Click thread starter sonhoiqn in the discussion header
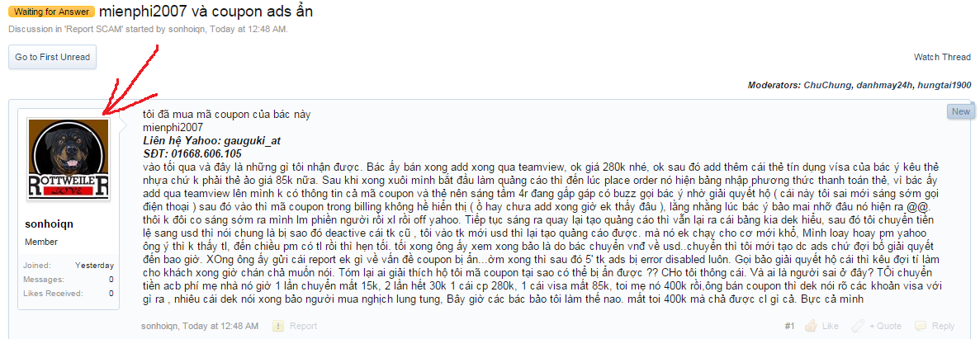Viewport: 980px width, 339px height. pos(187,29)
